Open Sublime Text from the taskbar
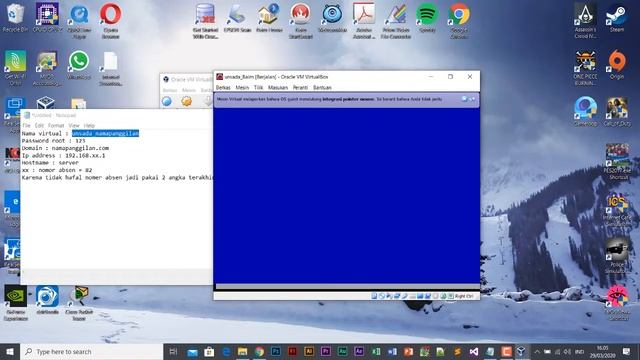The width and height of the screenshot is (640, 360). coord(458,351)
